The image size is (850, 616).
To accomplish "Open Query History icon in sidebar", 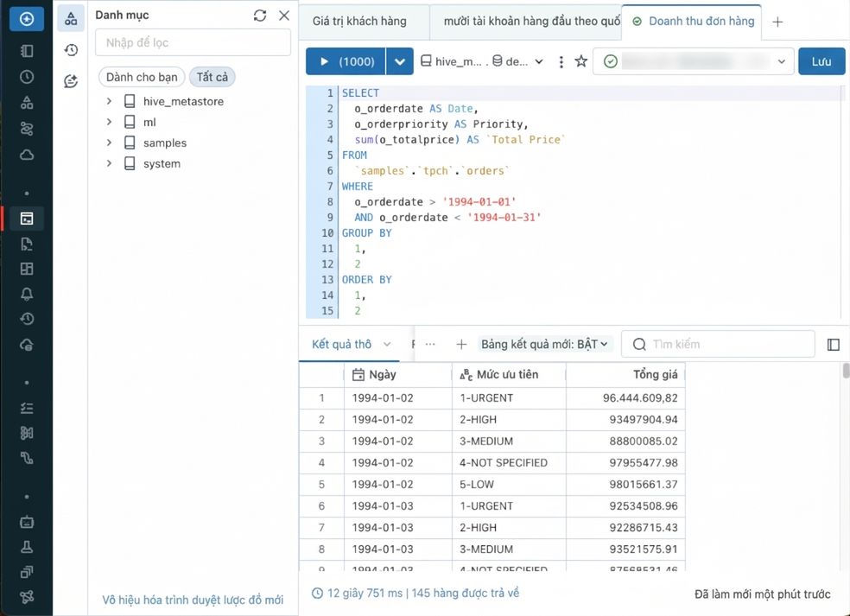I will 27,319.
